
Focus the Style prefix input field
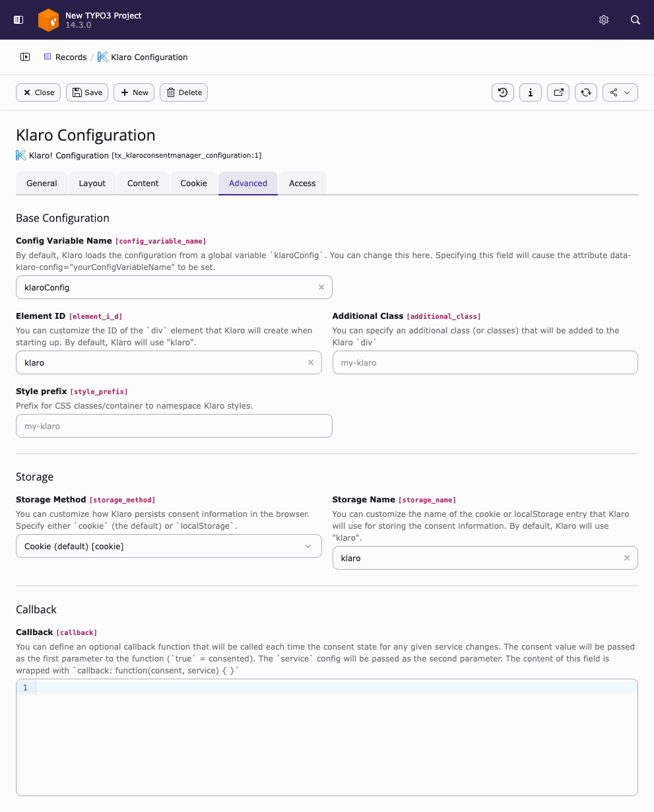(174, 426)
